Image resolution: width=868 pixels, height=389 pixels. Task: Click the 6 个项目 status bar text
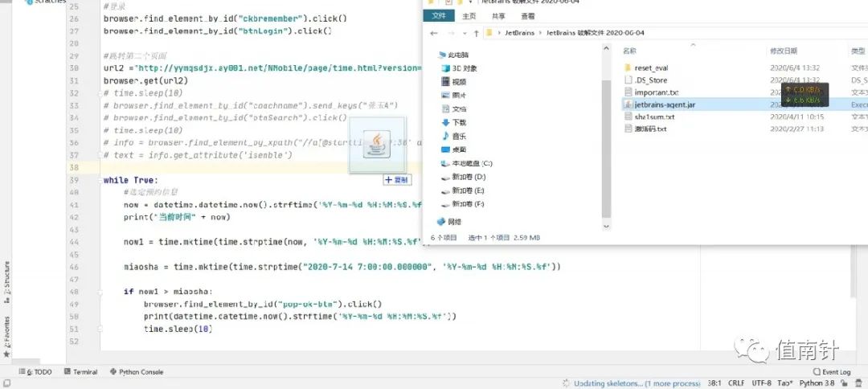[444, 237]
